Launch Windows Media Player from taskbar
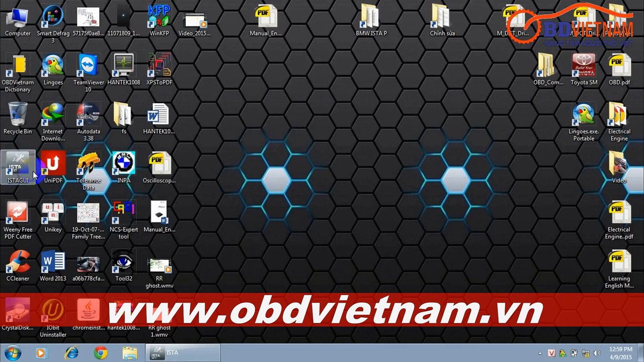The height and width of the screenshot is (362, 644). [x=41, y=353]
